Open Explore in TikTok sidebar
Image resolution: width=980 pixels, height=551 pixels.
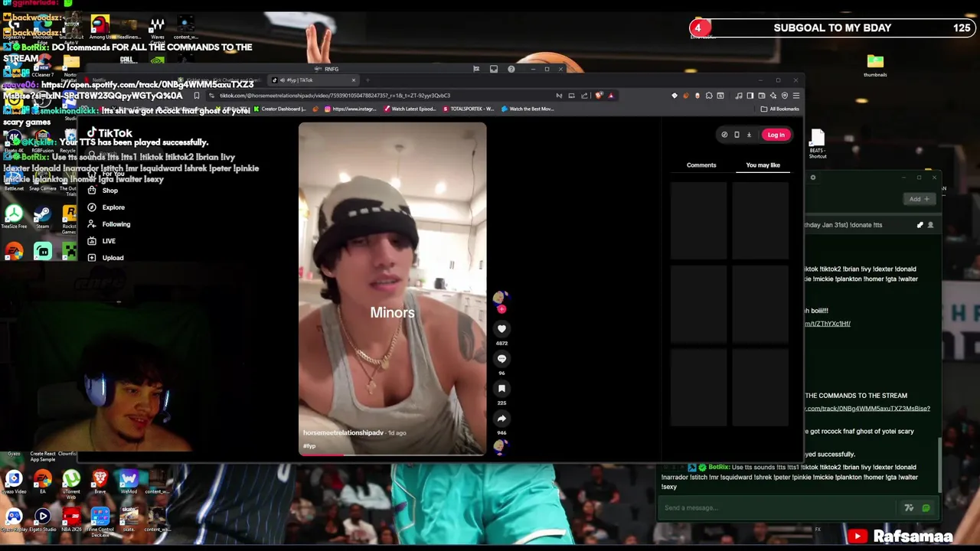[x=106, y=207]
